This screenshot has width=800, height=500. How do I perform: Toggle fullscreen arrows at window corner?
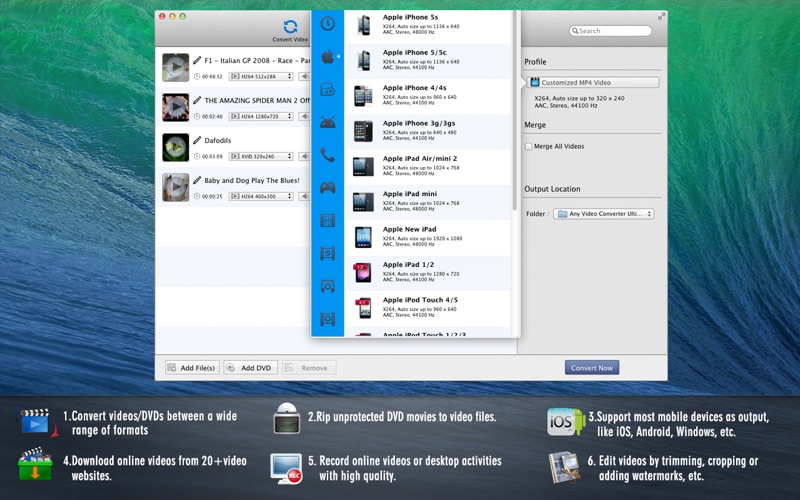point(661,16)
